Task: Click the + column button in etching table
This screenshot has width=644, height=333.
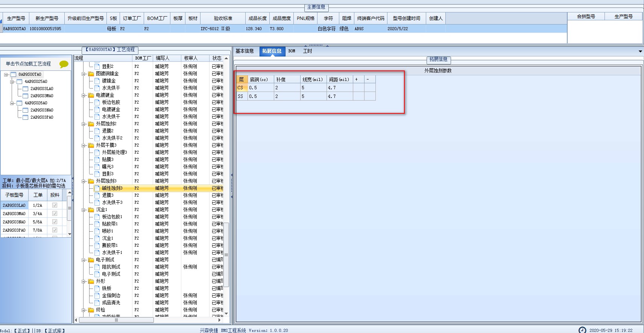Action: (359, 79)
